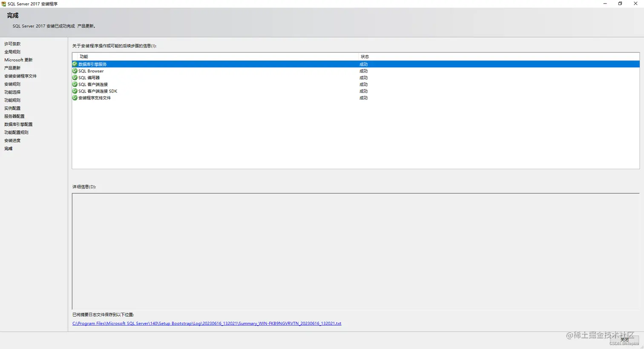This screenshot has height=349, width=644.
Task: Select the 功能规则 sidebar step
Action: 12,100
